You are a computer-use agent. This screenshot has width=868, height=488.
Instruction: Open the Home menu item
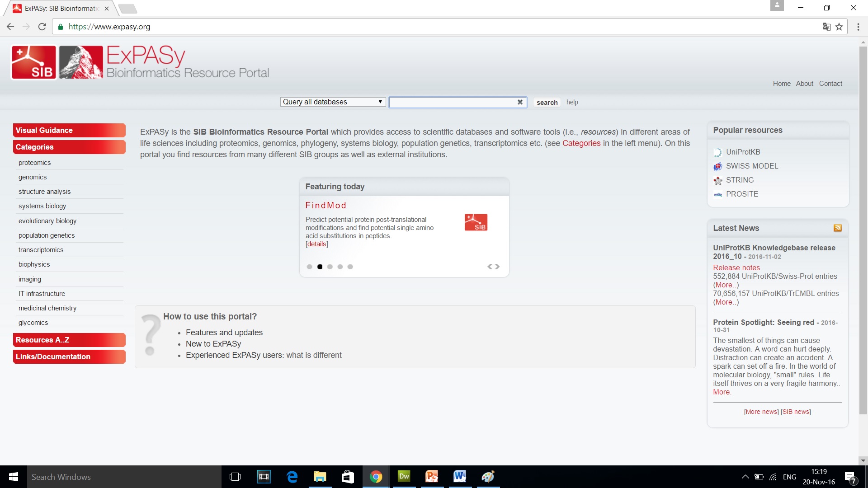782,84
